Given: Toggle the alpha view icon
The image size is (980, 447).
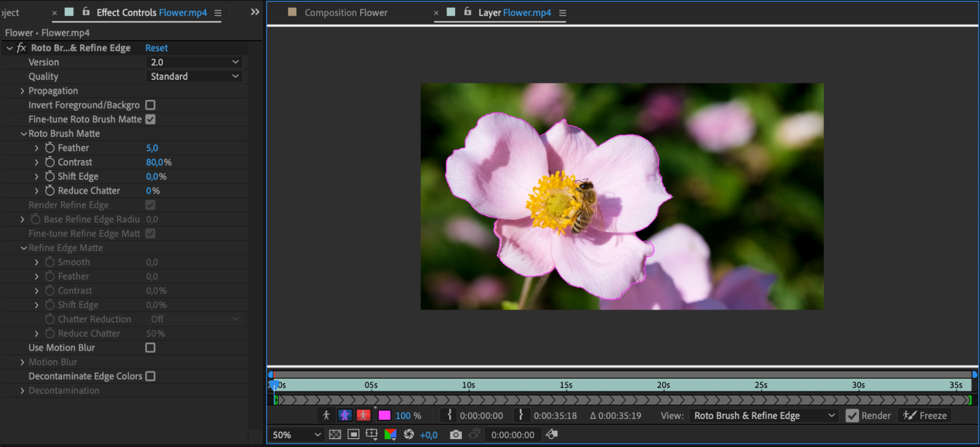Looking at the screenshot, I should pos(326,416).
